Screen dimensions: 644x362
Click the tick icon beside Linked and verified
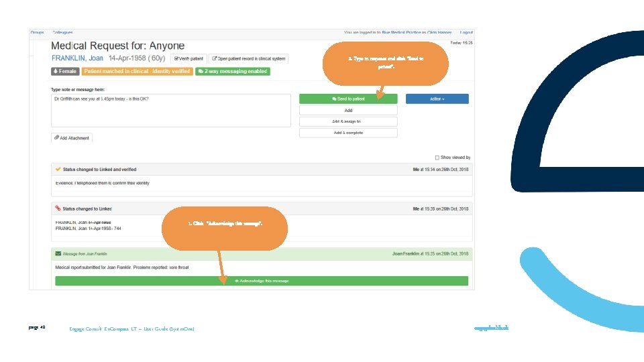[58, 169]
